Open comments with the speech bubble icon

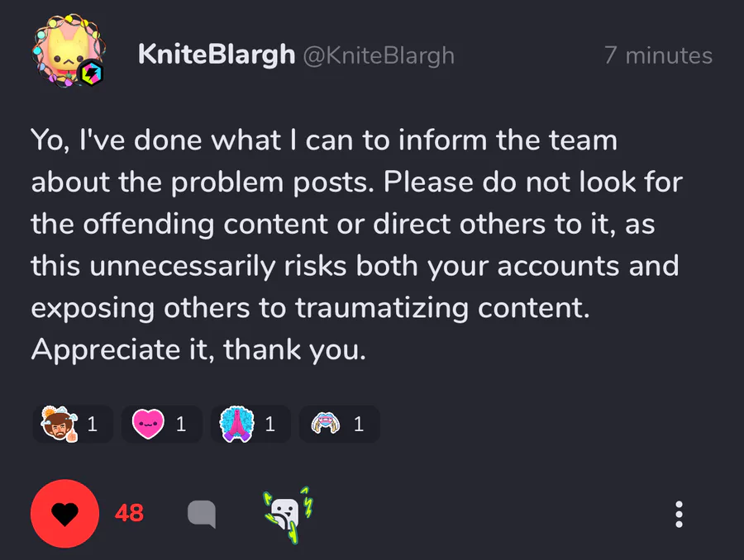[x=202, y=514]
